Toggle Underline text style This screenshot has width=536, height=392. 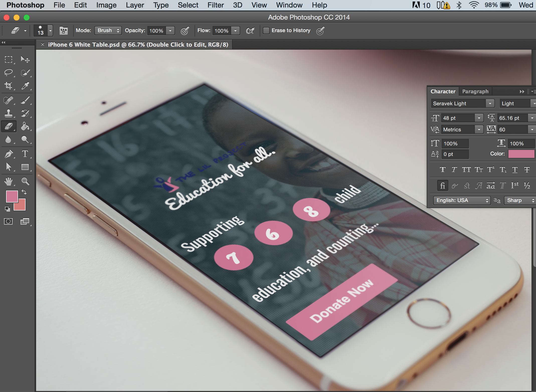click(515, 170)
